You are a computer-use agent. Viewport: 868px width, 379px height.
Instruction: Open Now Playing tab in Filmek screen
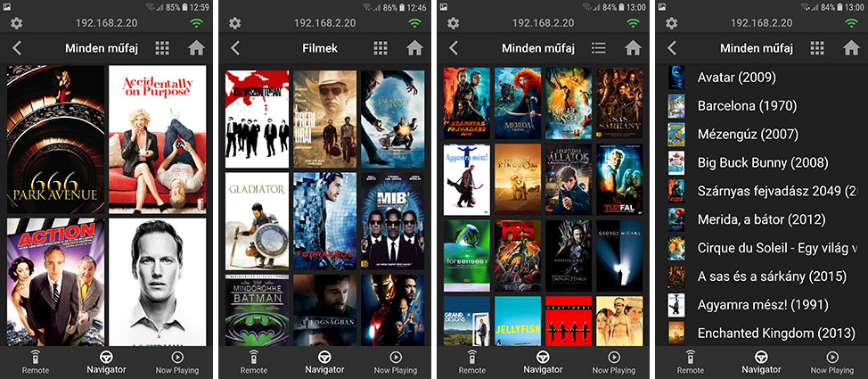click(396, 362)
